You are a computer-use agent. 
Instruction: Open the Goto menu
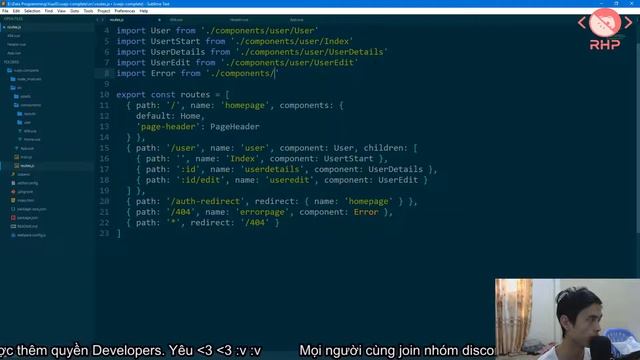(75, 11)
